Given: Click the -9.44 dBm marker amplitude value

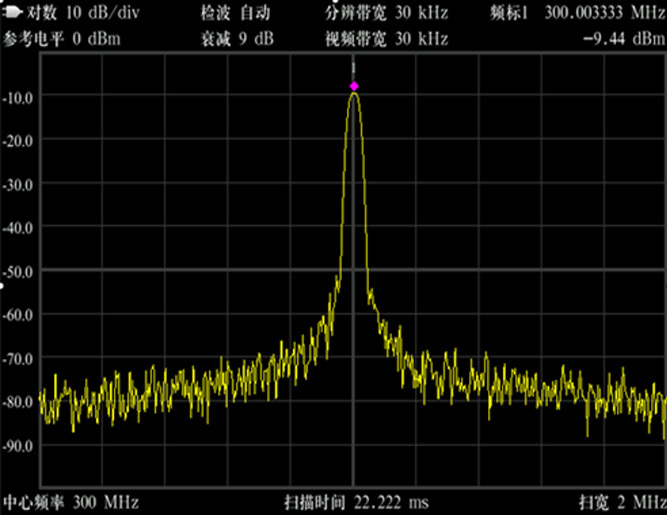Looking at the screenshot, I should click(624, 39).
